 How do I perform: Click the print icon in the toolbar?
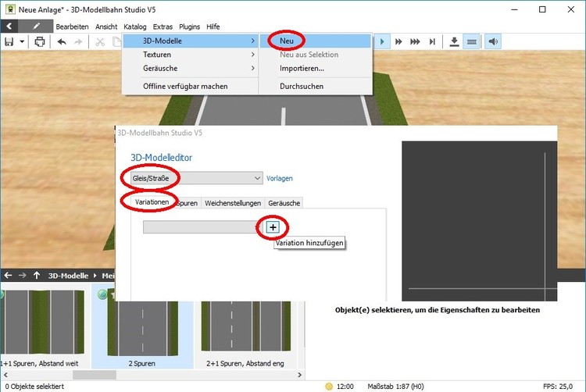click(40, 41)
